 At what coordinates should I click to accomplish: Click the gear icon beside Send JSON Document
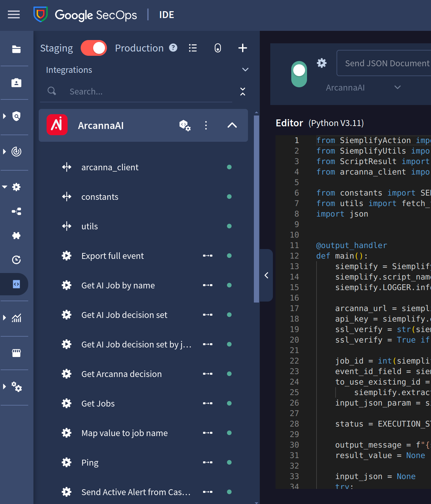(x=322, y=63)
